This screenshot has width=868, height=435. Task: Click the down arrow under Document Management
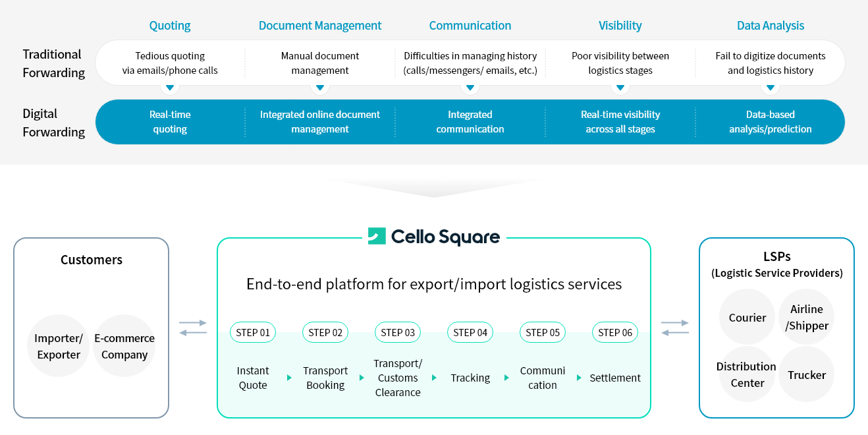(x=320, y=88)
